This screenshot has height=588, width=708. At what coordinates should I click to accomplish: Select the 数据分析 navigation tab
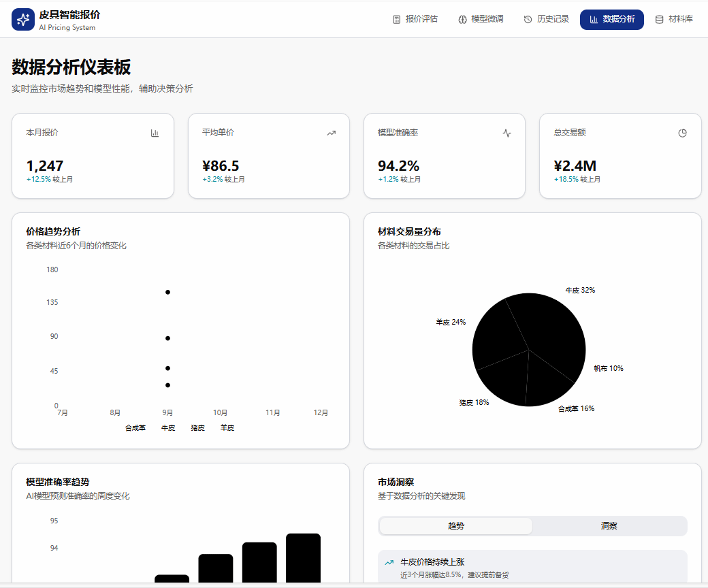click(x=611, y=20)
